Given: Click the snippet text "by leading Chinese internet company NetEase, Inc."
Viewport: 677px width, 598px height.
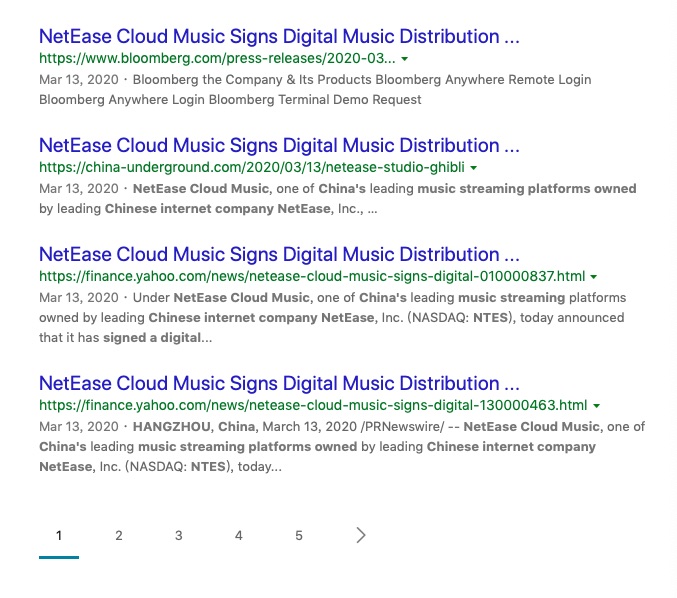Looking at the screenshot, I should coord(201,209).
